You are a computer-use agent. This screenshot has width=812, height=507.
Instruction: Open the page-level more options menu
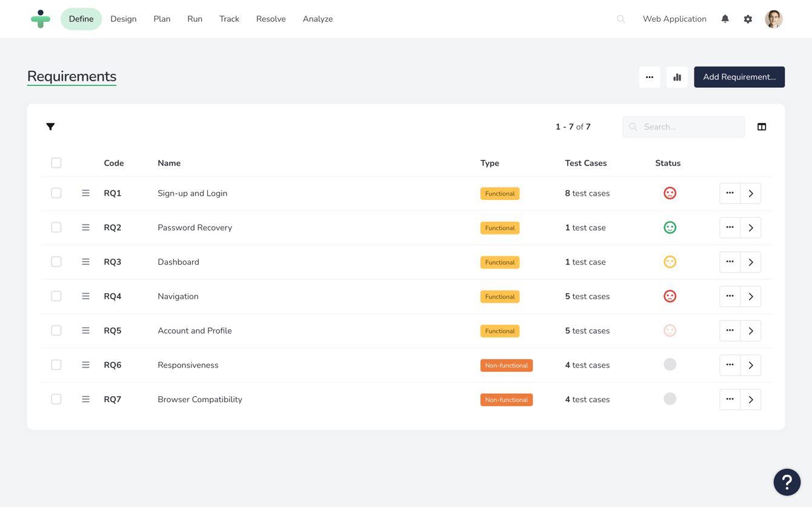tap(650, 77)
